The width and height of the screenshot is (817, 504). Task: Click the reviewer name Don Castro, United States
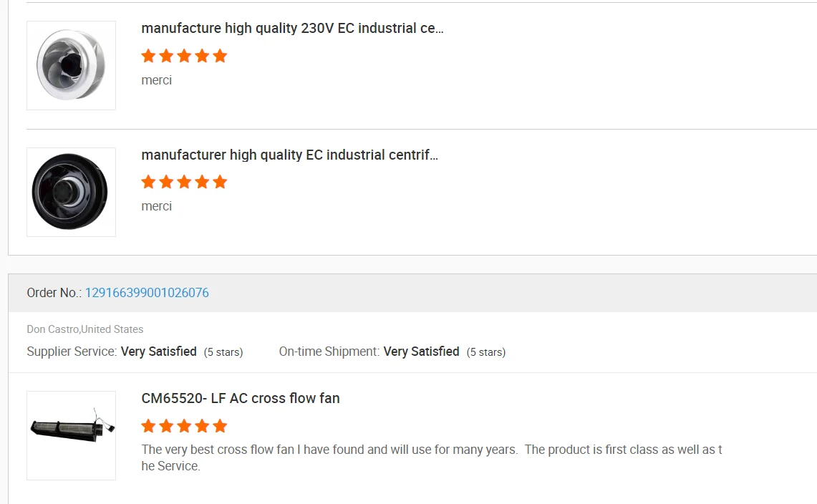click(x=85, y=329)
